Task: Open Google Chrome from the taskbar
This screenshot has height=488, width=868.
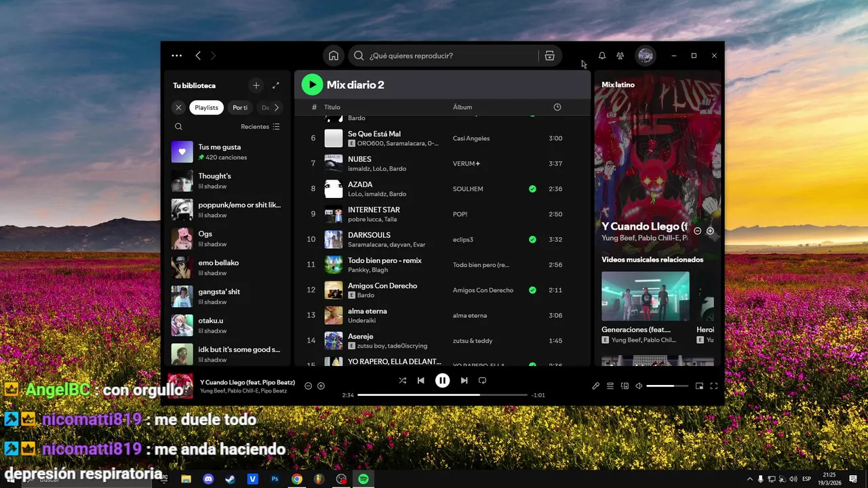Action: point(297,479)
